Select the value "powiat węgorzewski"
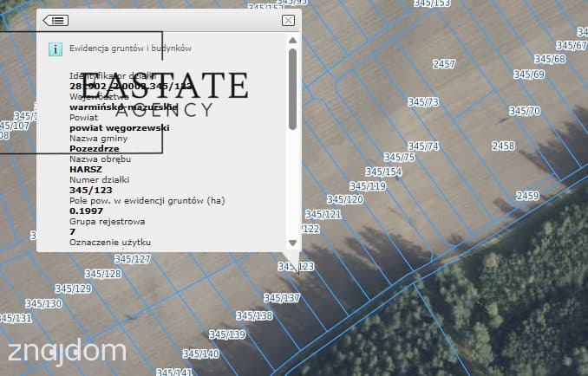 [120, 128]
